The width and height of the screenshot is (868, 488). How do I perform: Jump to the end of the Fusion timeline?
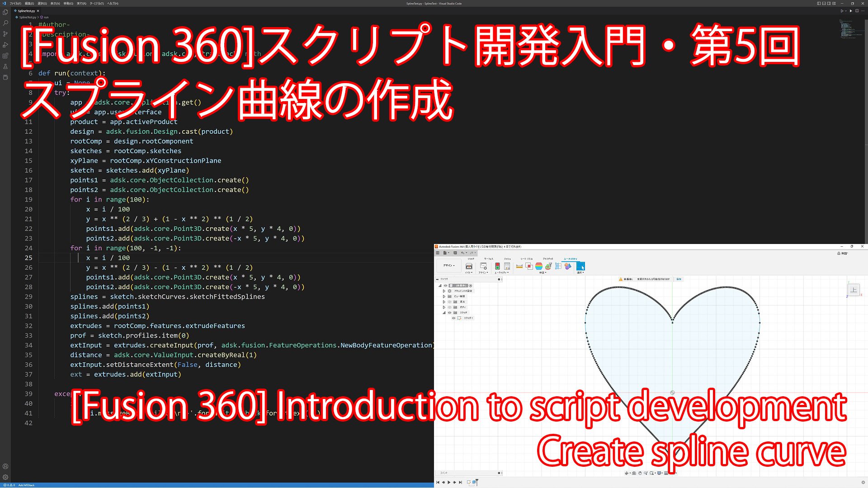(461, 482)
